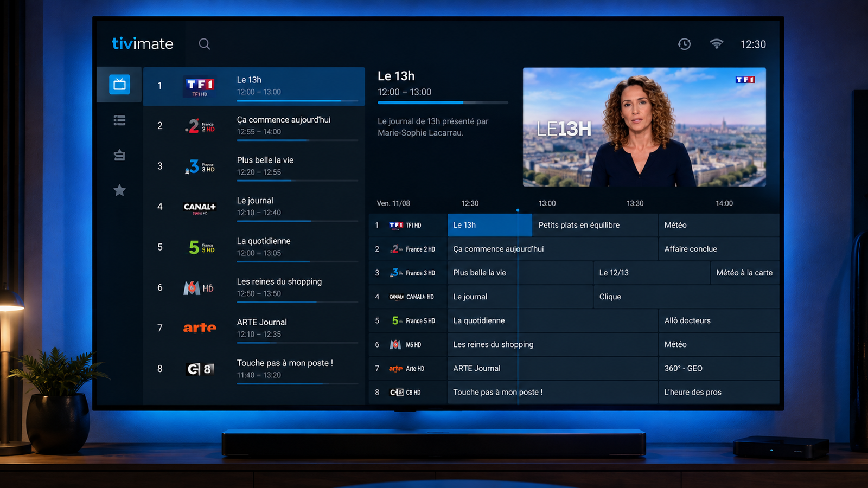Click the Le 13h detail progress bar
This screenshot has height=488, width=868.
(443, 102)
